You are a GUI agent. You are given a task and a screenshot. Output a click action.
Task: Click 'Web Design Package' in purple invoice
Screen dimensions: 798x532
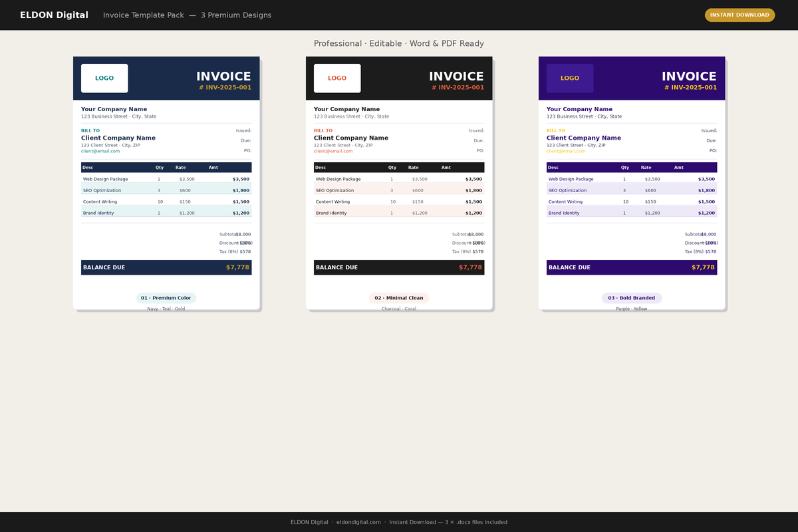pos(571,179)
